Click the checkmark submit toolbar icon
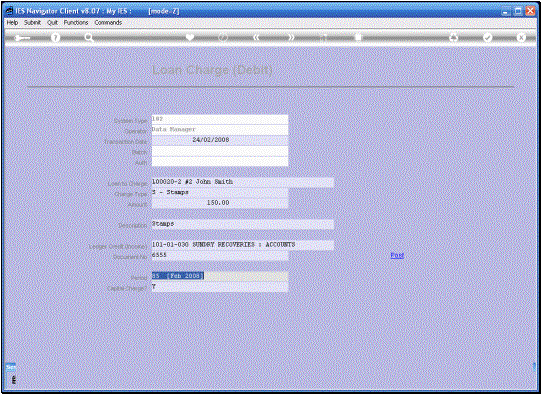 pos(487,37)
